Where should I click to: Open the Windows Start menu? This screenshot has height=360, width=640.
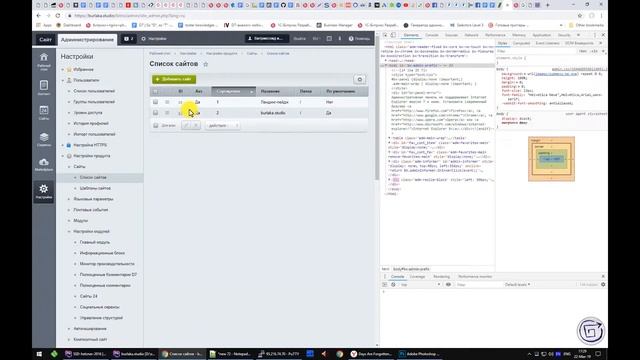(39, 354)
